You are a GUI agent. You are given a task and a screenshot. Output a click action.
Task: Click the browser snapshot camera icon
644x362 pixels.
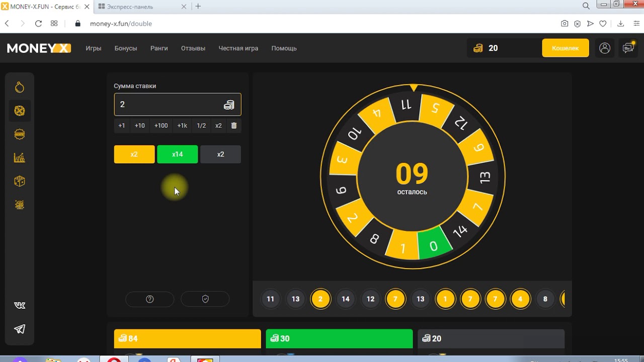point(565,24)
